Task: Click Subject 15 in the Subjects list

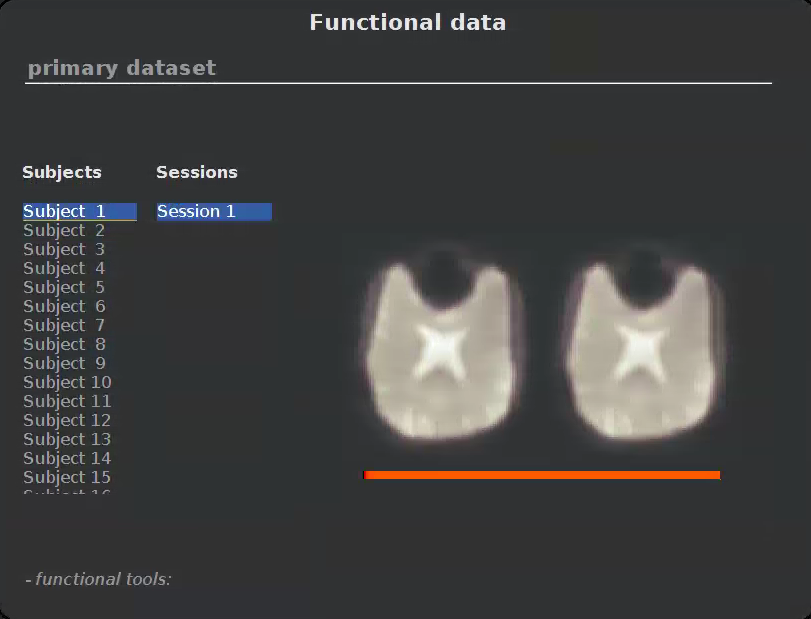Action: 67,478
